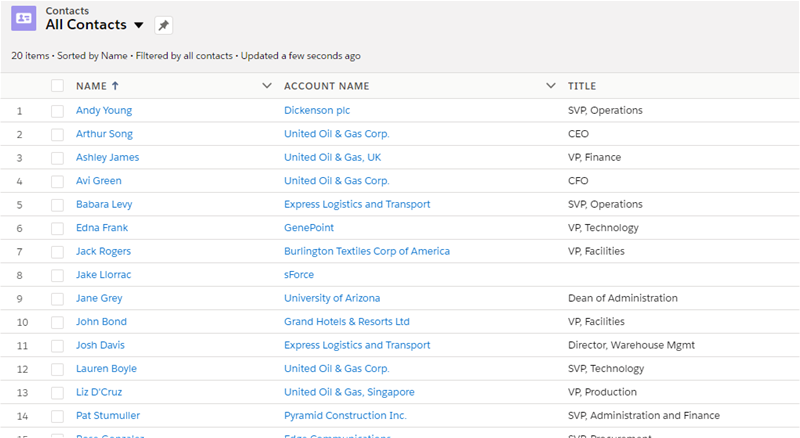Select the checkbox for John Bond
The image size is (800, 438).
point(57,322)
